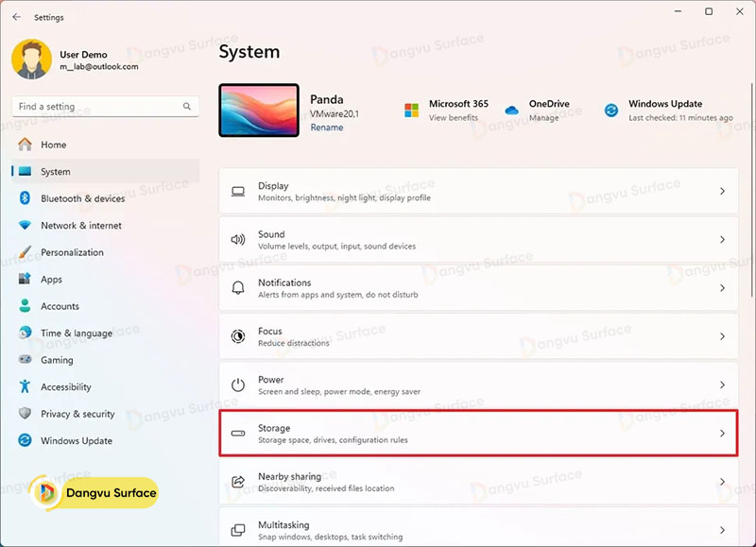Viewport: 756px width, 547px height.
Task: Click the back arrow at top left
Action: coord(14,16)
